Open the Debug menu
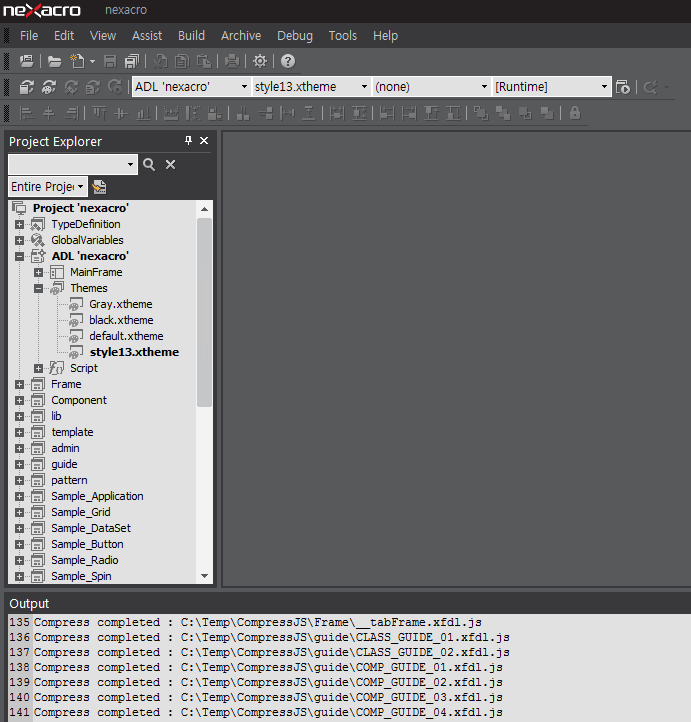 pos(295,35)
